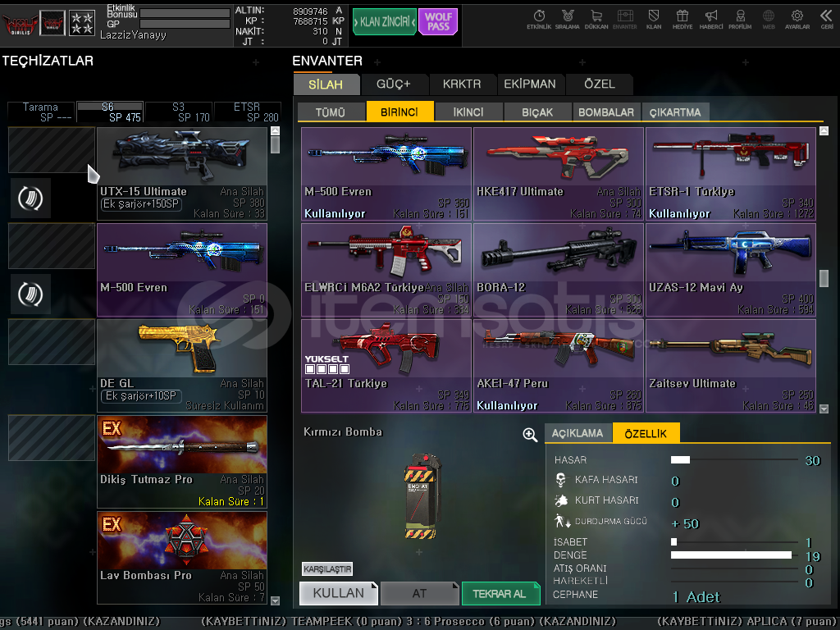The width and height of the screenshot is (840, 630).
Task: Click the swap icon beside M-500 Evren slot
Action: (x=30, y=294)
